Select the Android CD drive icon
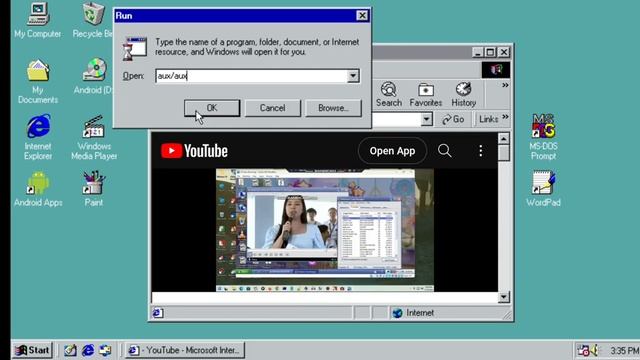This screenshot has width=640, height=360. [x=94, y=77]
